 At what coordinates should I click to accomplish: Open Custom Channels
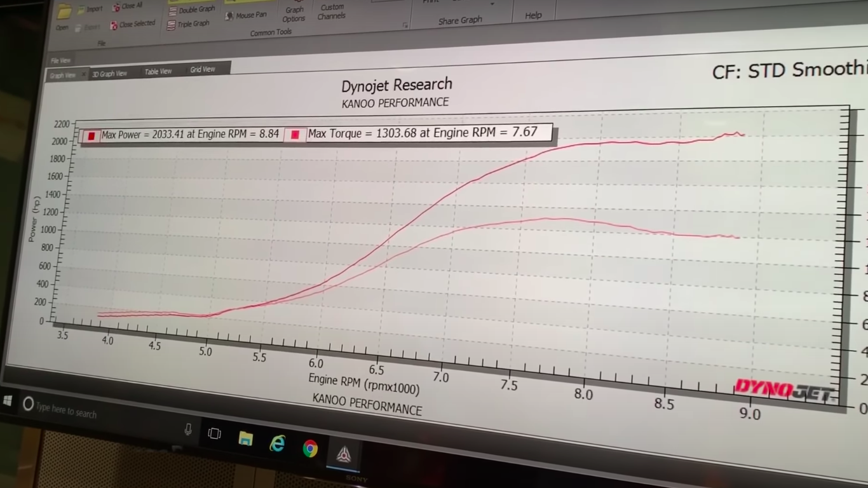tap(332, 11)
